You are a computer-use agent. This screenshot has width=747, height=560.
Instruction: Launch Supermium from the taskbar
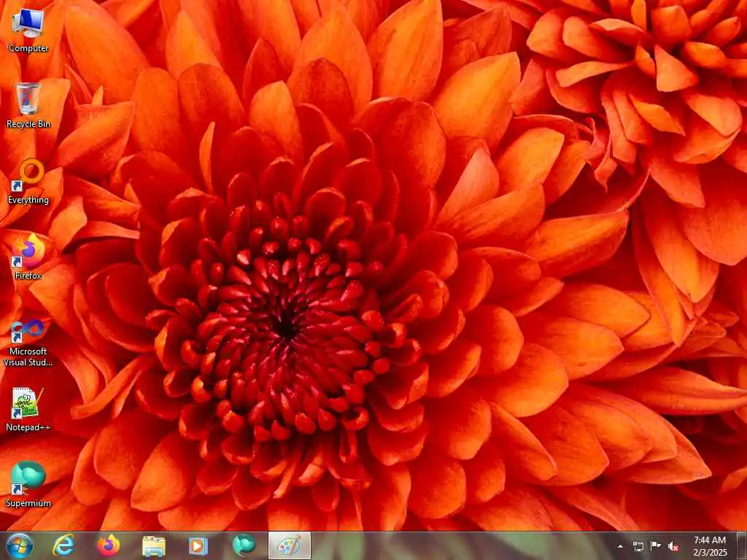pos(244,545)
